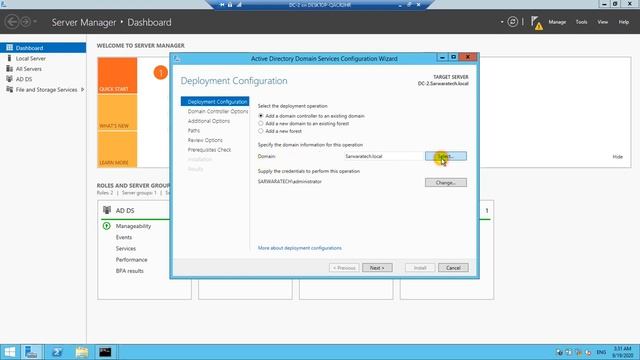
Task: Open File Explorer from the taskbar
Action: [x=82, y=352]
